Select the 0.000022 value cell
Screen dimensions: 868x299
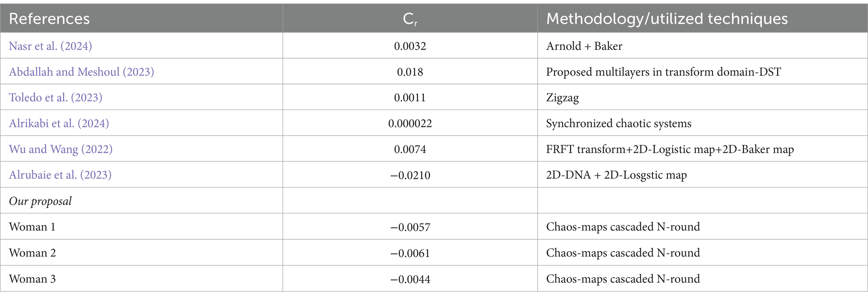tap(410, 123)
